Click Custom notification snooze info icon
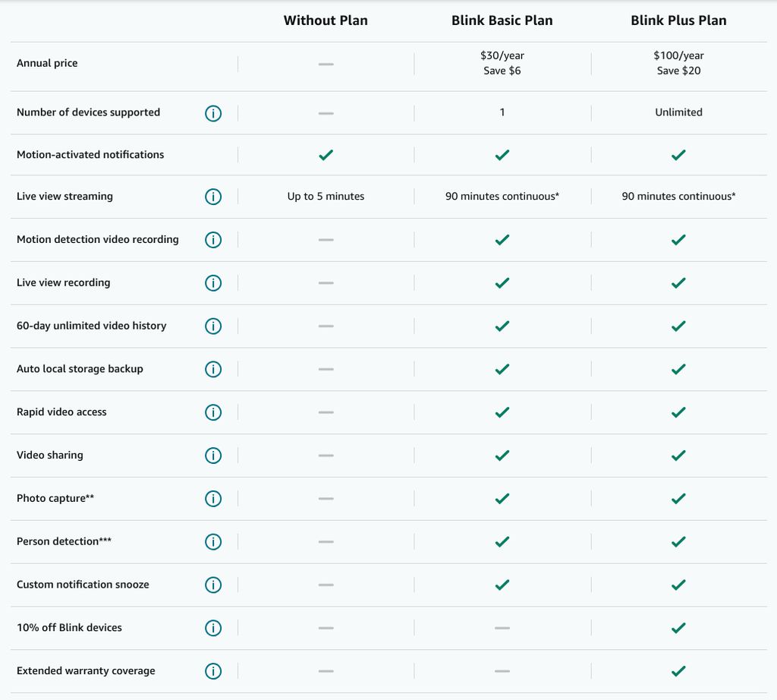The width and height of the screenshot is (777, 700). [213, 585]
